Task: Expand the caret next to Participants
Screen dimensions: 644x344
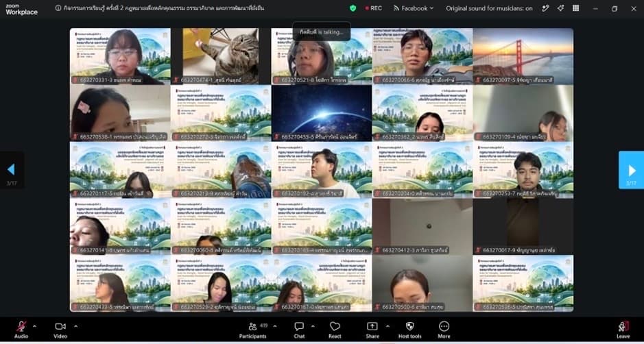Action: tap(275, 326)
